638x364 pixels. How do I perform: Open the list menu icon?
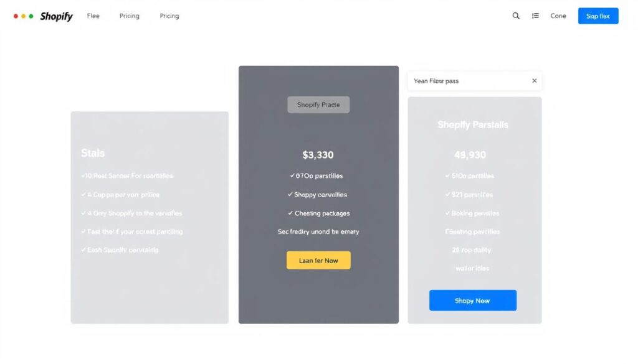[535, 16]
